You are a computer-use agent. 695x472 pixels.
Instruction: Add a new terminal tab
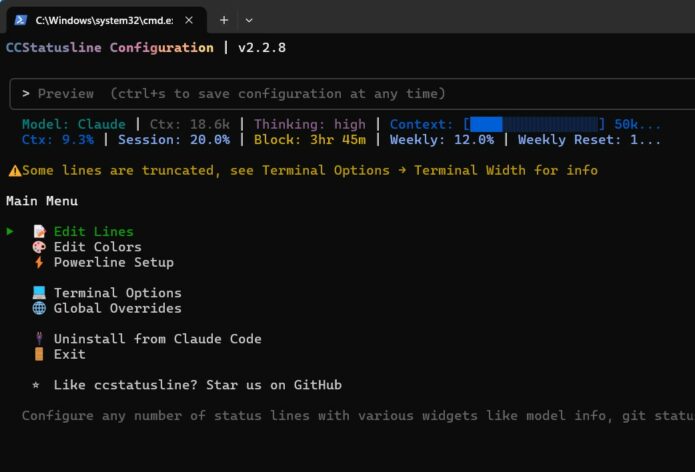click(x=223, y=19)
